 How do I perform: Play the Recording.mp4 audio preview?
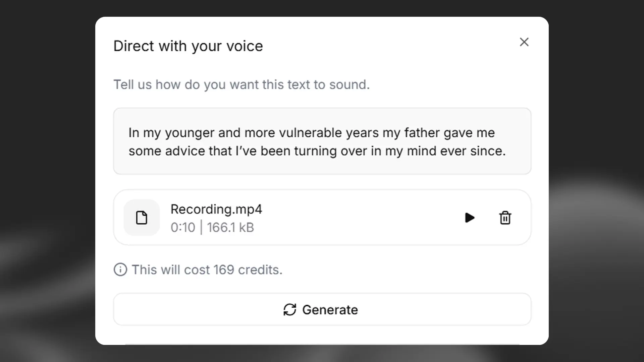pos(470,218)
